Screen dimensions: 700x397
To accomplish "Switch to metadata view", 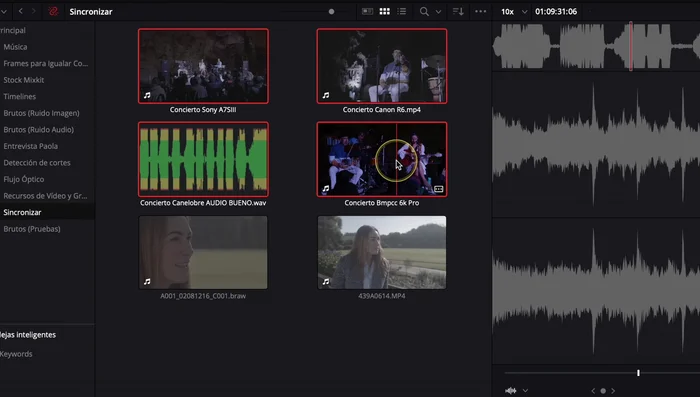I will point(367,12).
